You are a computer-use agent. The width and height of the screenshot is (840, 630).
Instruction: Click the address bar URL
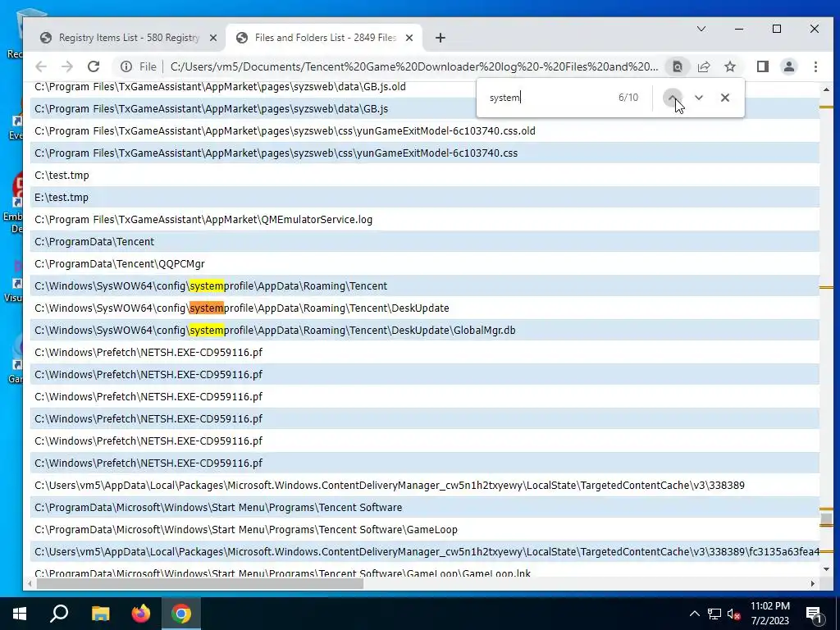click(x=413, y=66)
